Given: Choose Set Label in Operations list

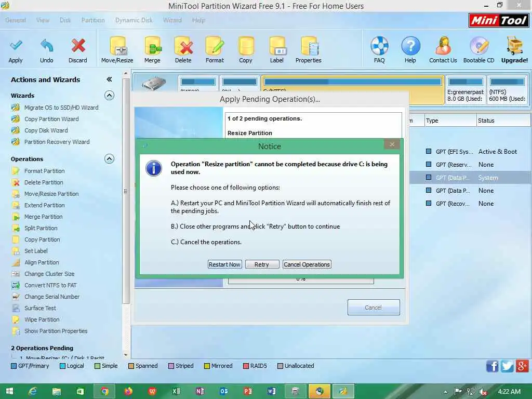Looking at the screenshot, I should coord(36,251).
